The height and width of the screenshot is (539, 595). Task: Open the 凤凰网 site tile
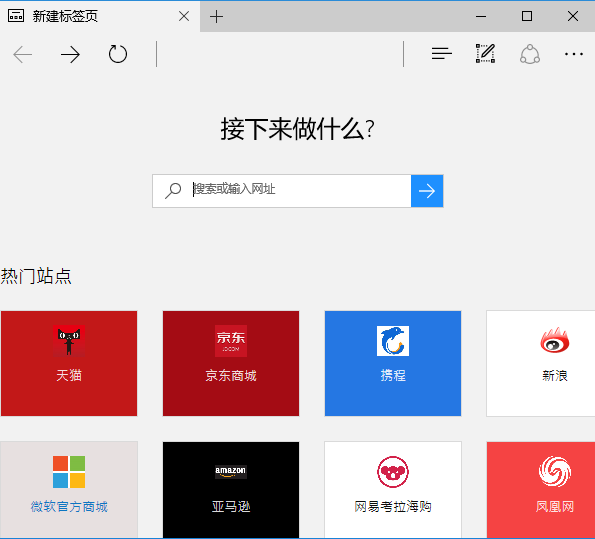pos(541,489)
